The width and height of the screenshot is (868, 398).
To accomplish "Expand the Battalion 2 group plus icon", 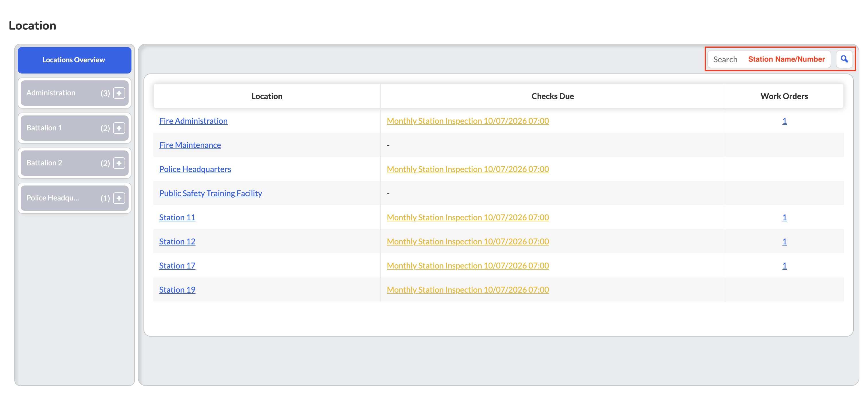I will click(119, 163).
